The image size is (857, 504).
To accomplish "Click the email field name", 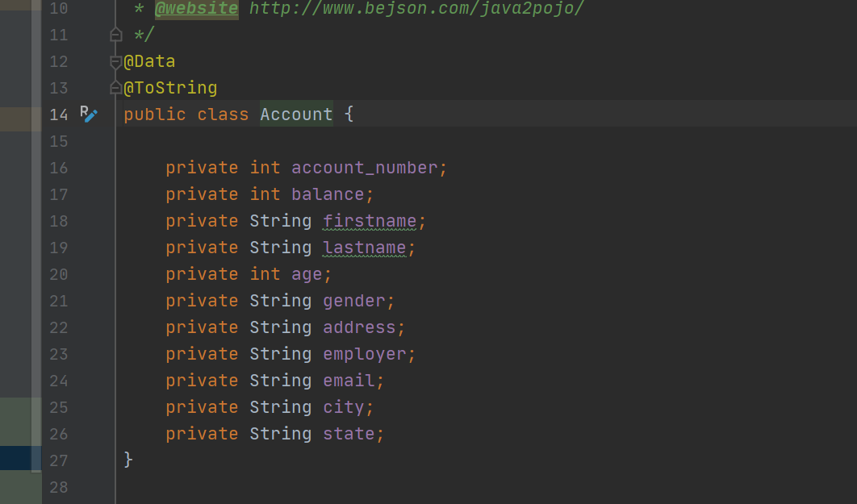I will (349, 381).
